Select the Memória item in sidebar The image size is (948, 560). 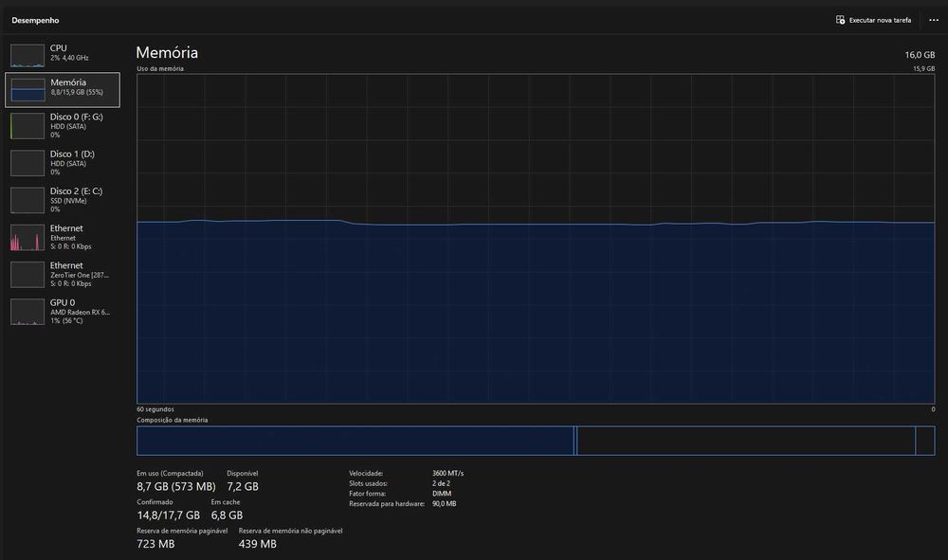63,89
